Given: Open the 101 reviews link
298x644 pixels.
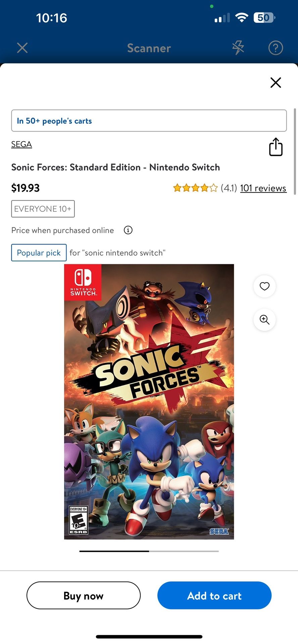Looking at the screenshot, I should [263, 188].
